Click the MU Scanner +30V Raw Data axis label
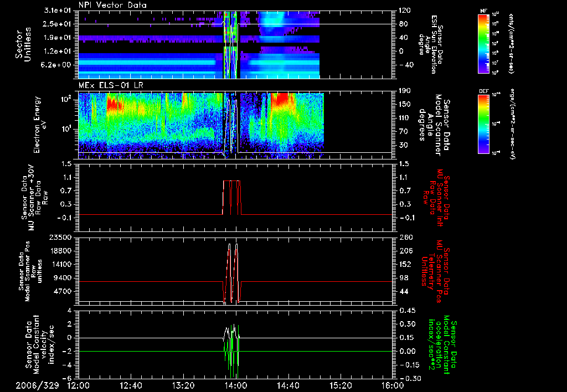The height and width of the screenshot is (392, 567). (x=34, y=198)
